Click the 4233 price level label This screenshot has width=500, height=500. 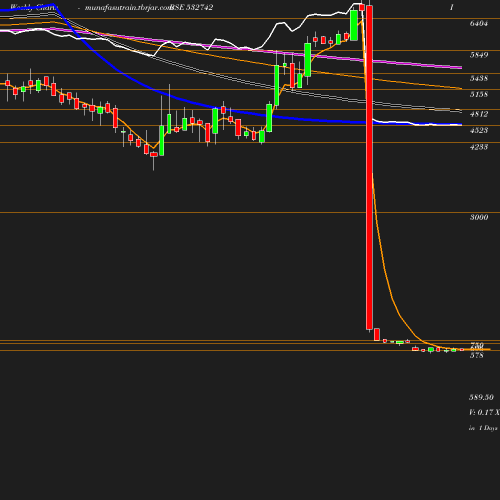point(479,147)
